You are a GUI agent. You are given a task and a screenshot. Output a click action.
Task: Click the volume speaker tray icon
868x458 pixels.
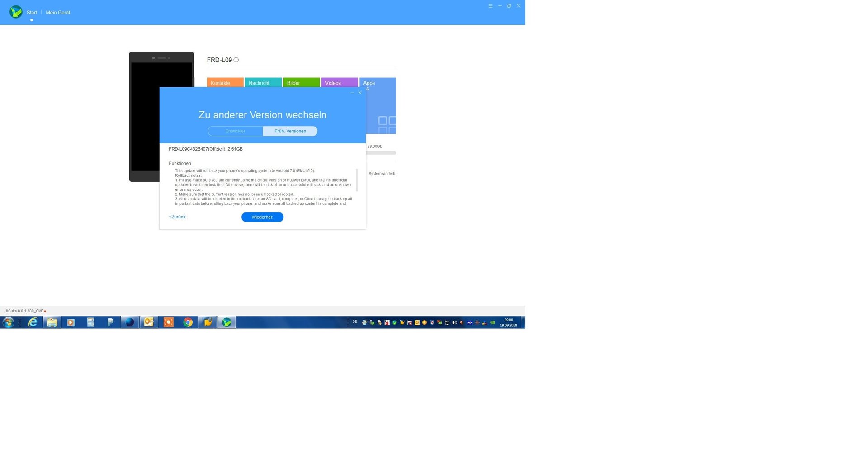pyautogui.click(x=454, y=322)
